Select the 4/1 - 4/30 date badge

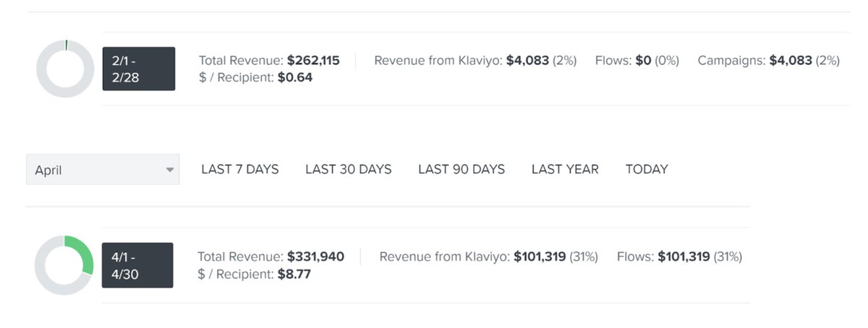pyautogui.click(x=137, y=265)
